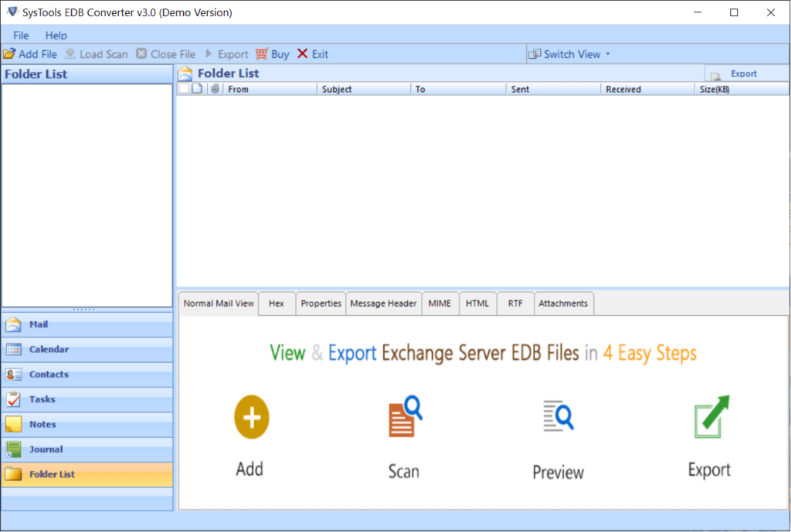
Task: Click the document type column icon
Action: [x=197, y=89]
